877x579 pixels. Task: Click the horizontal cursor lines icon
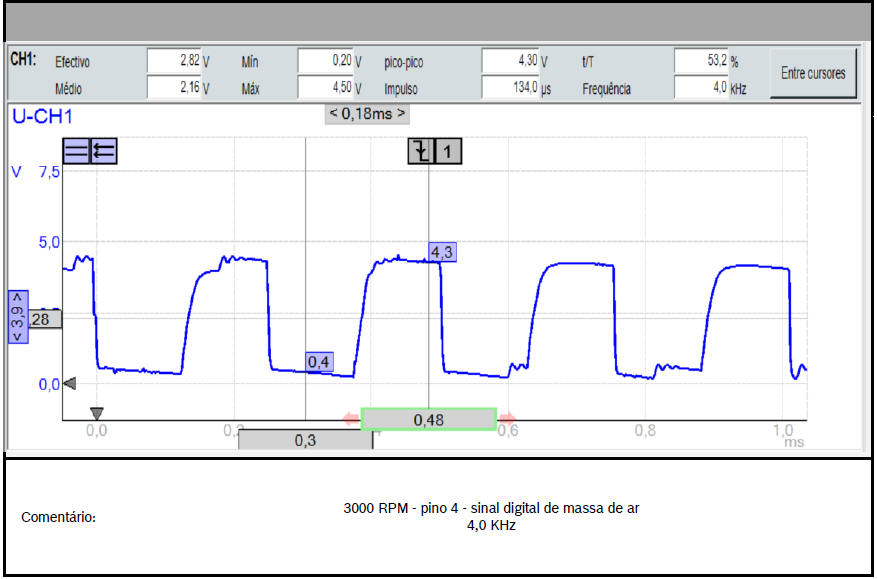click(76, 151)
